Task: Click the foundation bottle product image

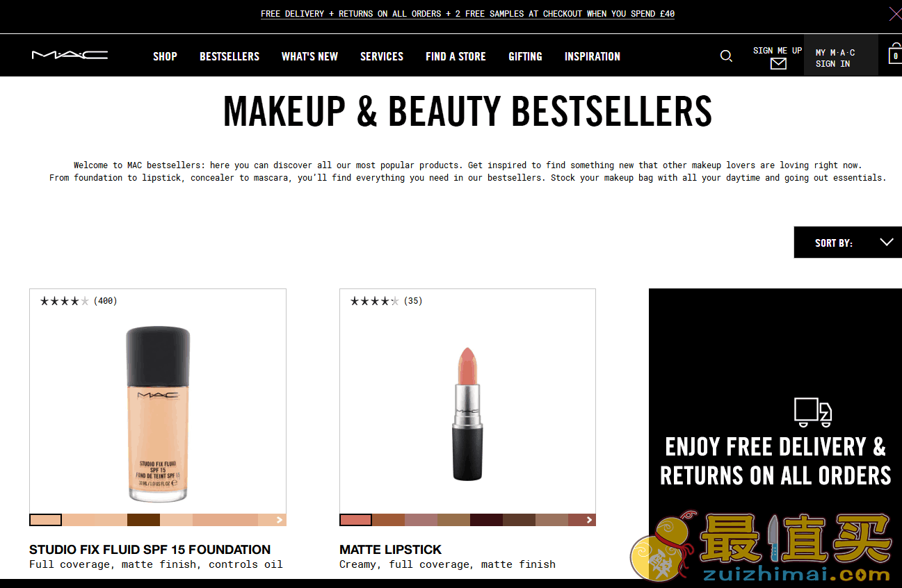Action: click(x=158, y=414)
